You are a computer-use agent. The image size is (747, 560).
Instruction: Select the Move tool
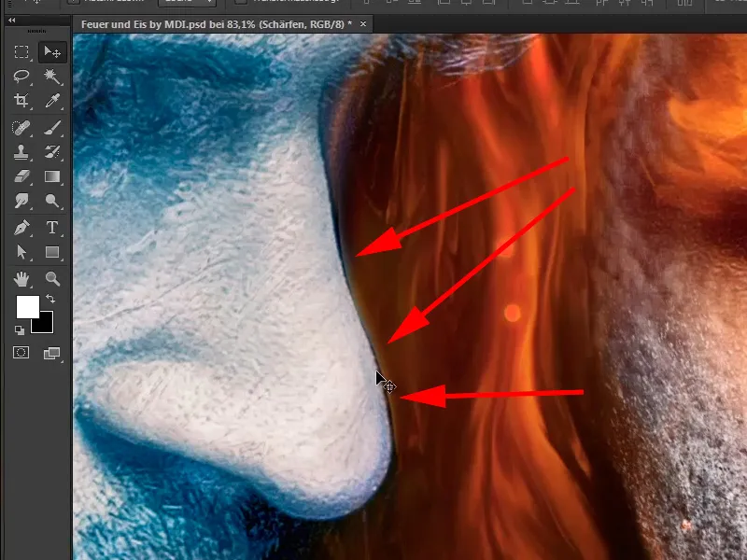coord(52,51)
